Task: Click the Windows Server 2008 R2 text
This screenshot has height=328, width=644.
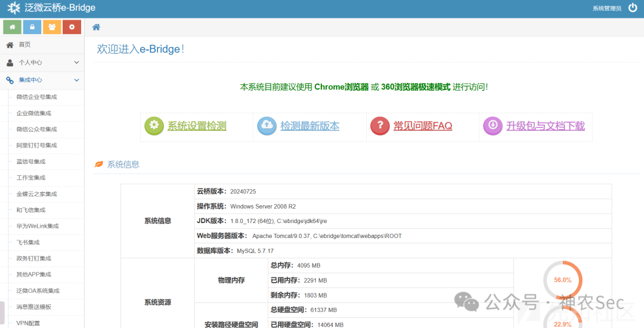Action: tap(263, 206)
